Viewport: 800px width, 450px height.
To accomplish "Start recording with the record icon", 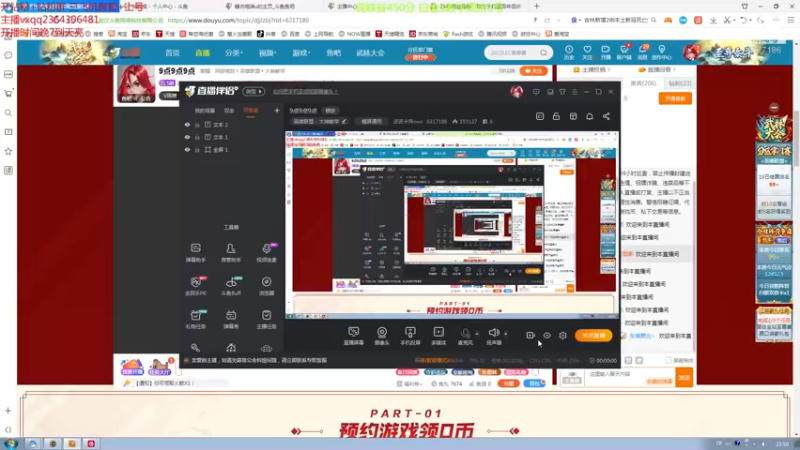I will coord(530,335).
